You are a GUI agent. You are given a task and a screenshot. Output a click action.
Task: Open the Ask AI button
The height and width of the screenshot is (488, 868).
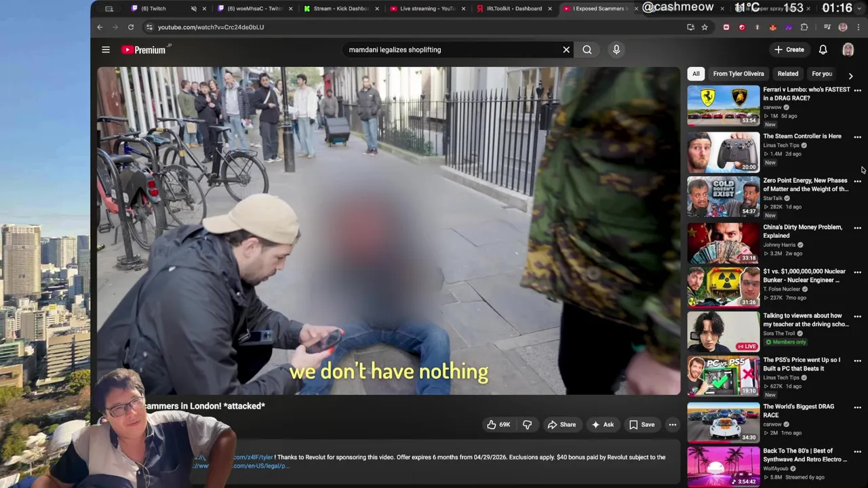tap(602, 425)
